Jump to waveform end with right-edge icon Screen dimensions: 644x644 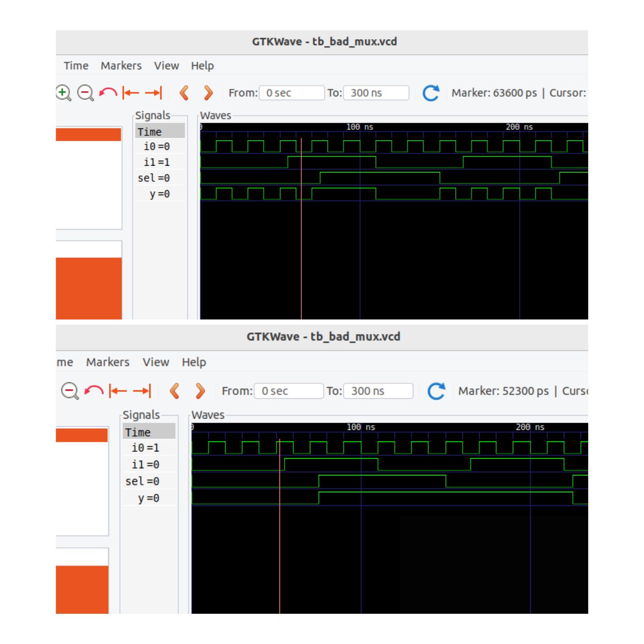click(x=153, y=93)
